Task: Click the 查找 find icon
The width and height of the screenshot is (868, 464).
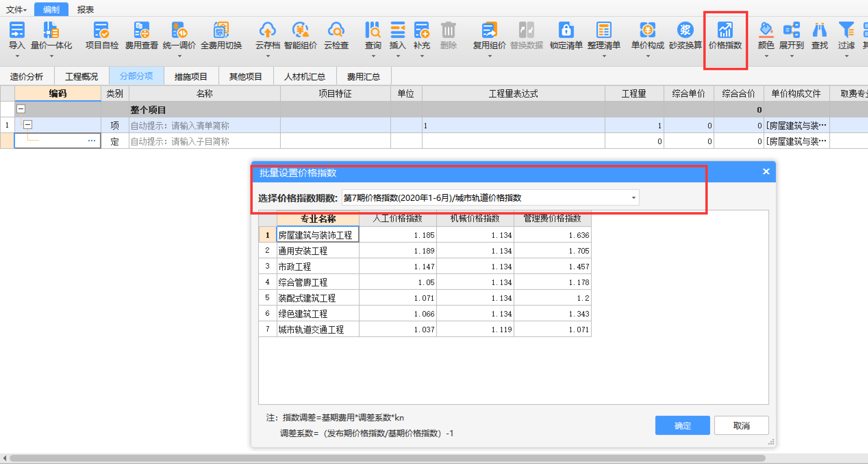Action: point(819,30)
